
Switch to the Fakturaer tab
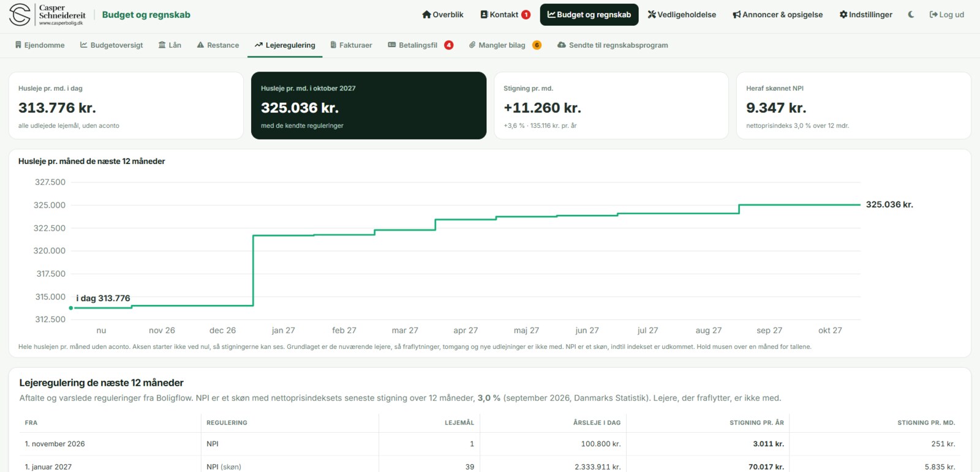tap(351, 45)
